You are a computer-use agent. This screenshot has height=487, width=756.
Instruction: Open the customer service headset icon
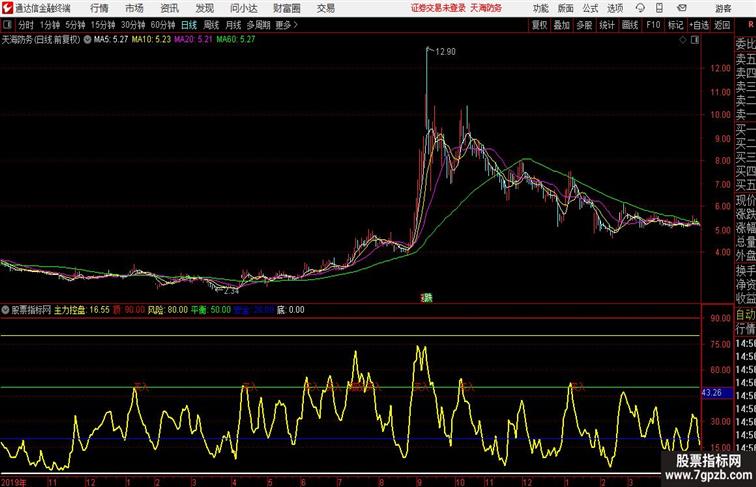pos(640,8)
